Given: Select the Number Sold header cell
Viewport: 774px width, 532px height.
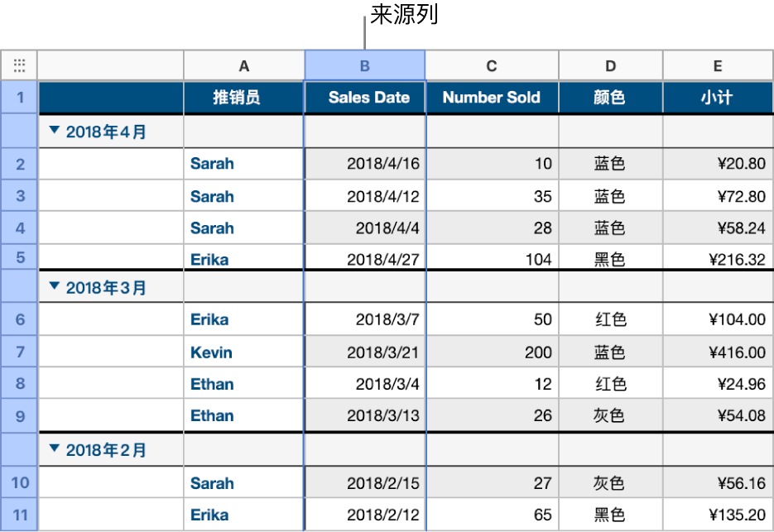Looking at the screenshot, I should click(x=491, y=97).
